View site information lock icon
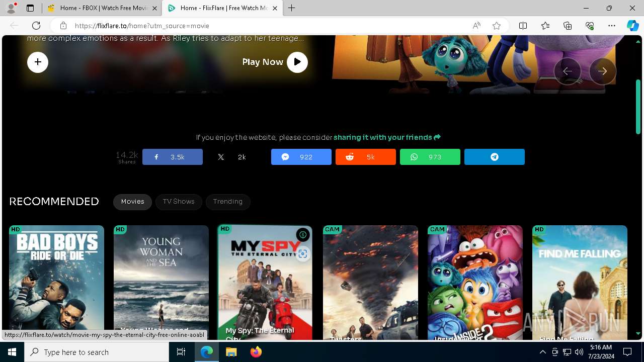Image resolution: width=644 pixels, height=362 pixels. pos(63,26)
